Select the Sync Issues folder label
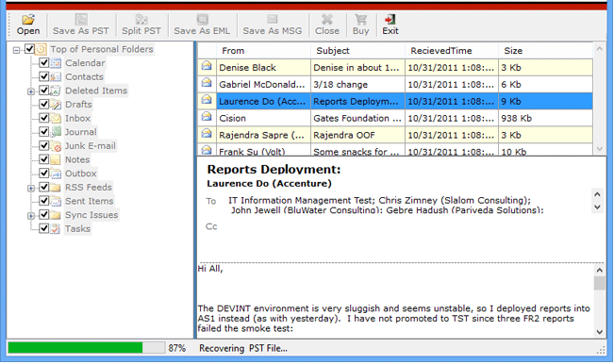 pyautogui.click(x=91, y=215)
